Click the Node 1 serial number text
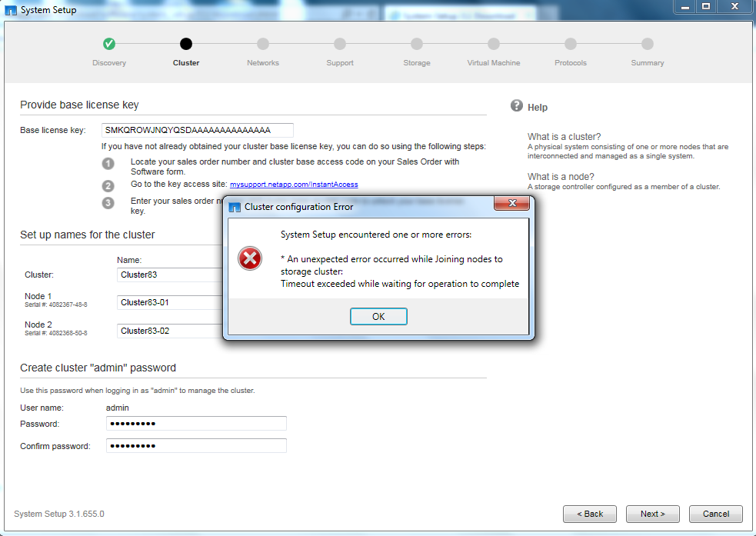This screenshot has width=756, height=536. pos(56,305)
